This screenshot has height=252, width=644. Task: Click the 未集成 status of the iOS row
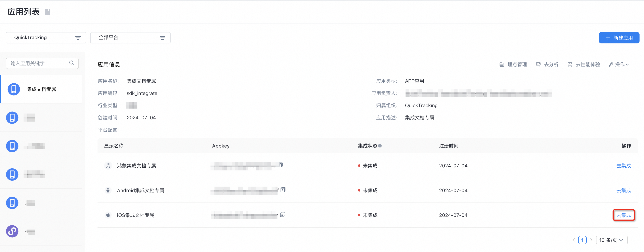(x=368, y=215)
